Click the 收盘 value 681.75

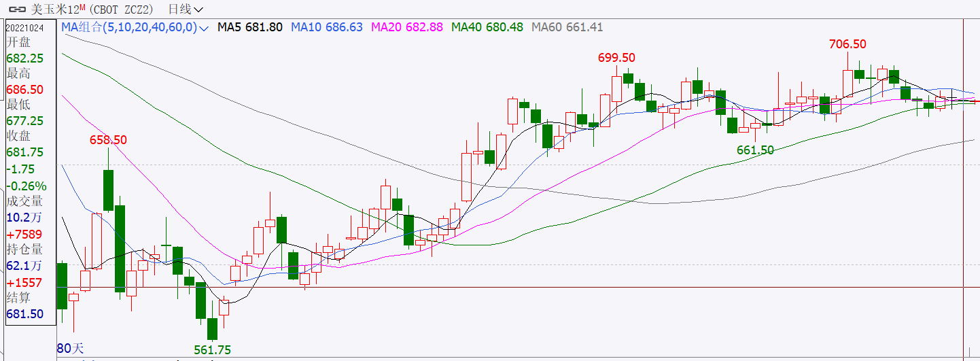coord(25,153)
